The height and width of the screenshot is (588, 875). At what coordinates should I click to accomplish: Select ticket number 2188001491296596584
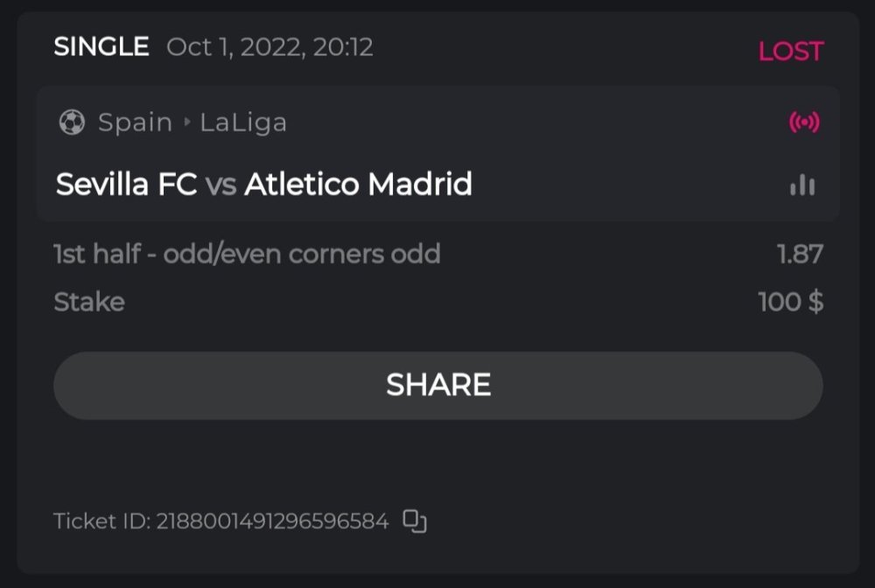point(272,521)
